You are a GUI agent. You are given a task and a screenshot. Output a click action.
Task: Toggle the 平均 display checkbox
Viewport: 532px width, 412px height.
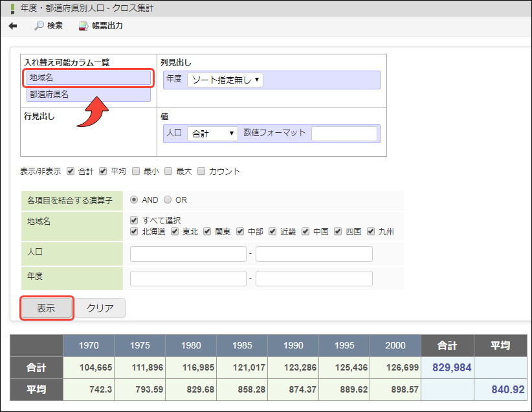coord(103,172)
